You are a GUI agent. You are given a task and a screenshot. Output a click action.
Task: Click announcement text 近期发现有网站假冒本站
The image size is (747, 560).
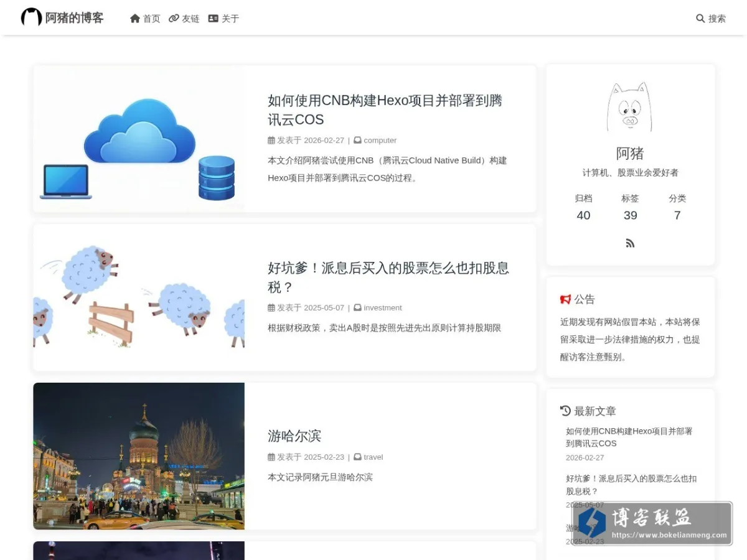point(630,340)
